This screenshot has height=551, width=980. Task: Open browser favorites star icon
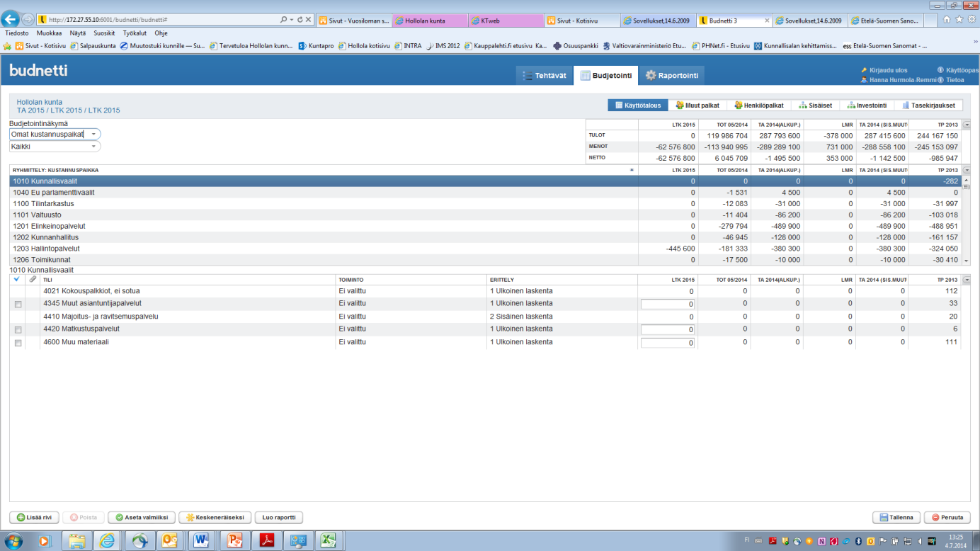click(x=959, y=20)
